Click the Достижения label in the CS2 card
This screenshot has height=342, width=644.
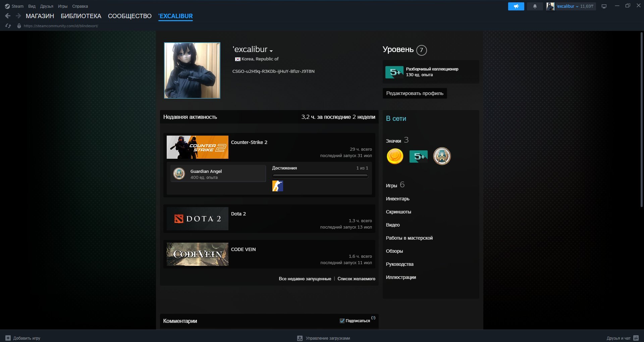284,168
